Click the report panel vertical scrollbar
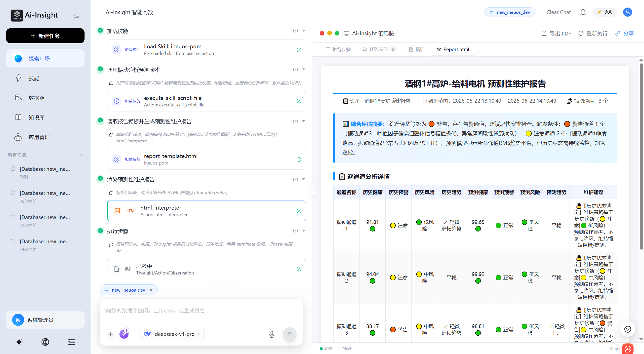The width and height of the screenshot is (644, 354). [x=641, y=156]
